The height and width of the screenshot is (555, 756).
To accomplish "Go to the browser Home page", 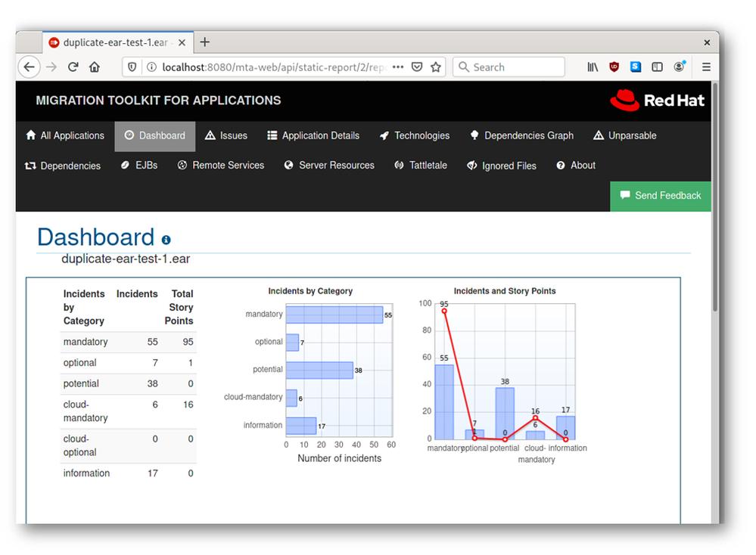I will click(x=95, y=67).
